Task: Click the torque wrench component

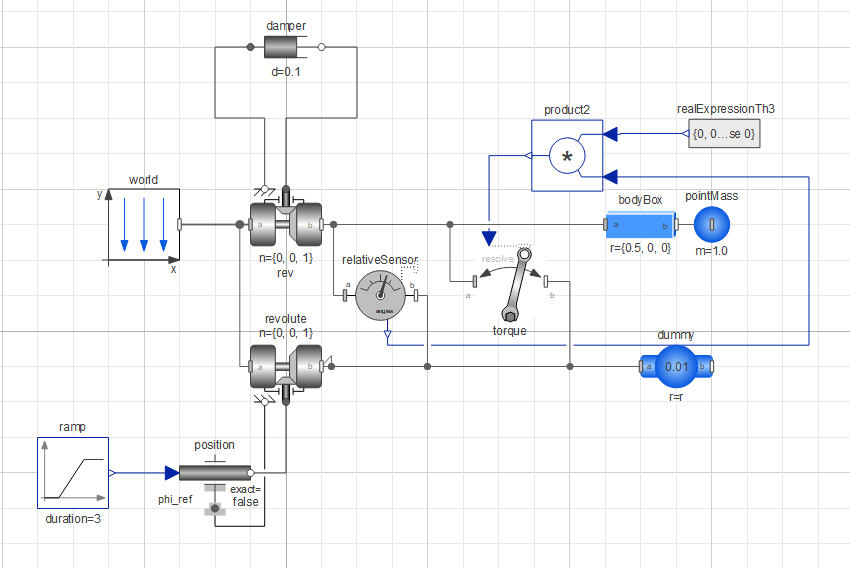Action: coord(510,282)
